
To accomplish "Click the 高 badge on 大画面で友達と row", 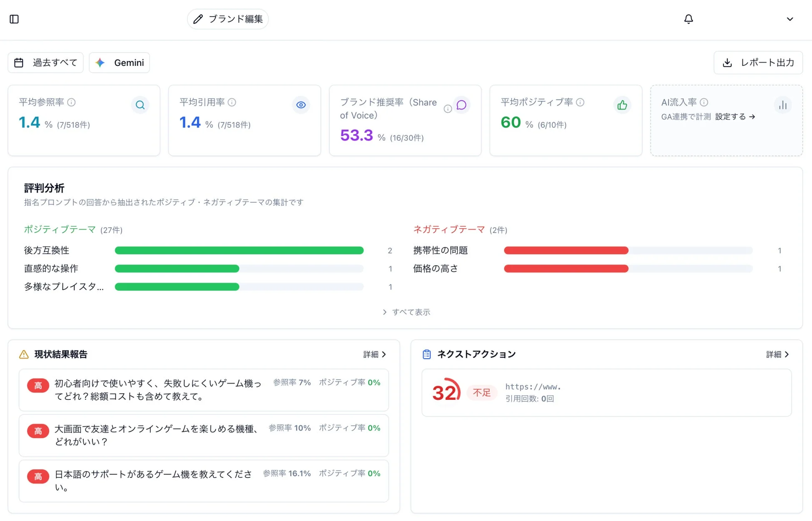I will tap(38, 431).
